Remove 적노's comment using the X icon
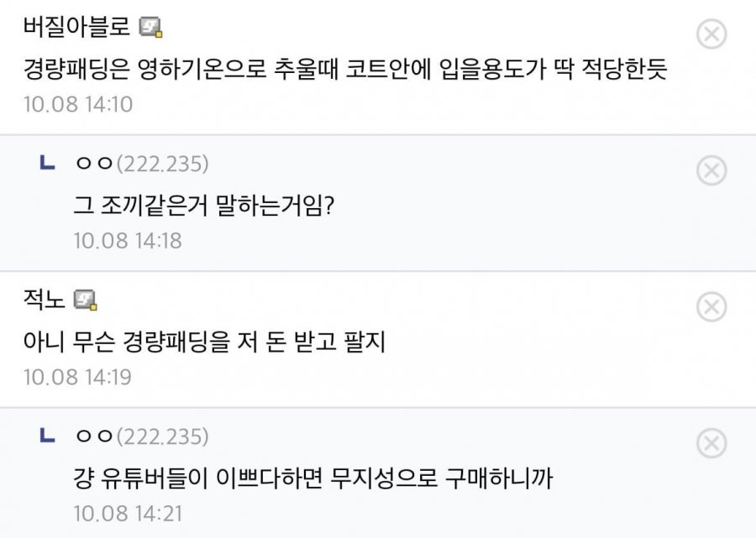This screenshot has height=538, width=756. [x=712, y=307]
